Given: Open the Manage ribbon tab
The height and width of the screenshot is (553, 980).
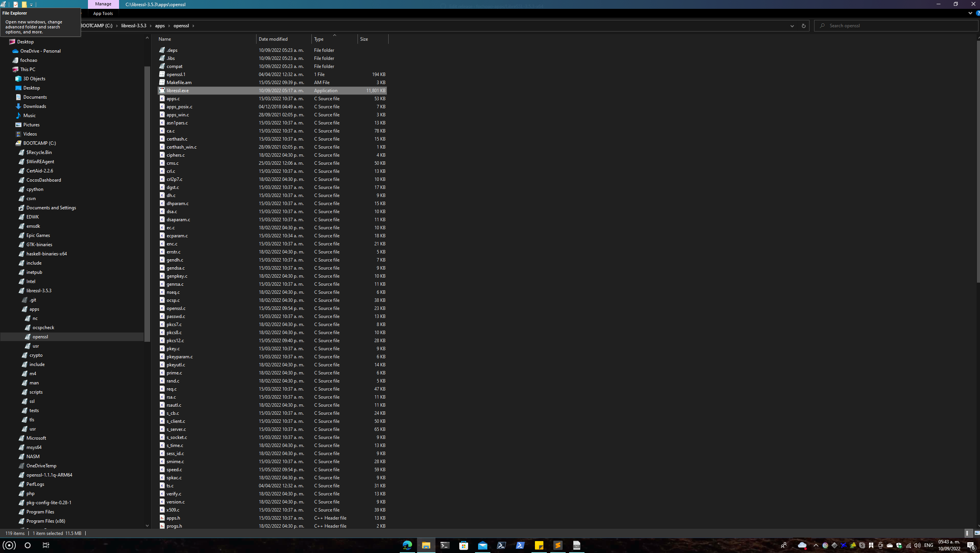Looking at the screenshot, I should (103, 4).
